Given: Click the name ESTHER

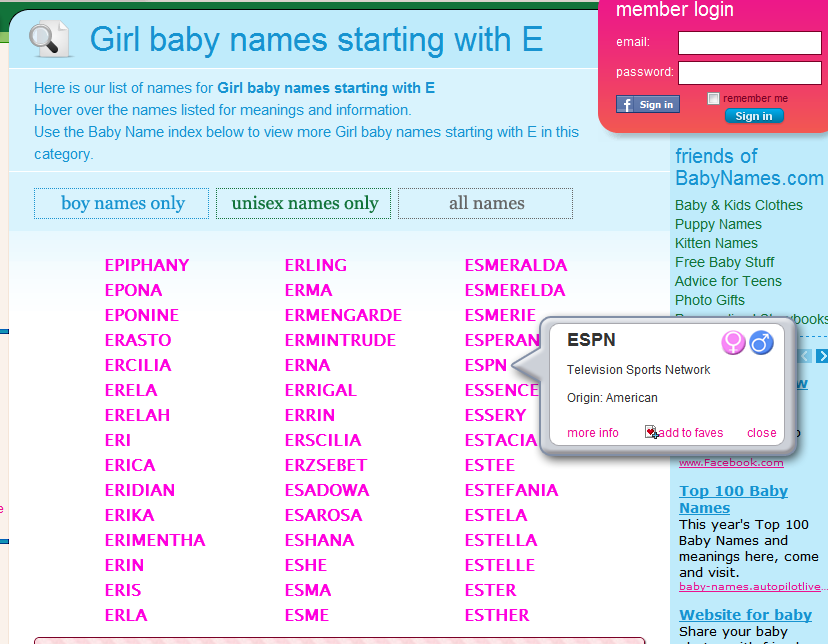Looking at the screenshot, I should (x=497, y=615).
